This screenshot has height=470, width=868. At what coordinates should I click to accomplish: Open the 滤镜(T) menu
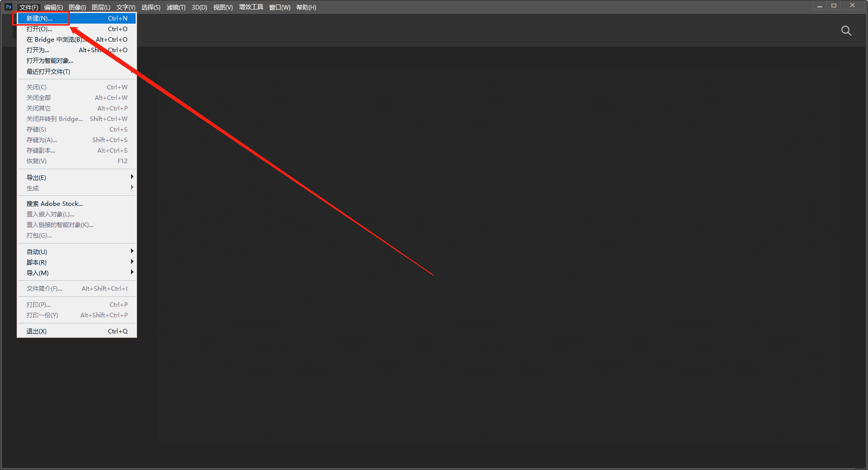pos(176,7)
